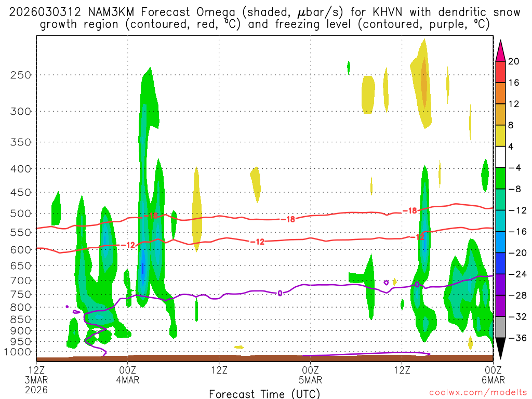
Task: Click the chart title mentioning KHVN
Action: click(x=264, y=18)
